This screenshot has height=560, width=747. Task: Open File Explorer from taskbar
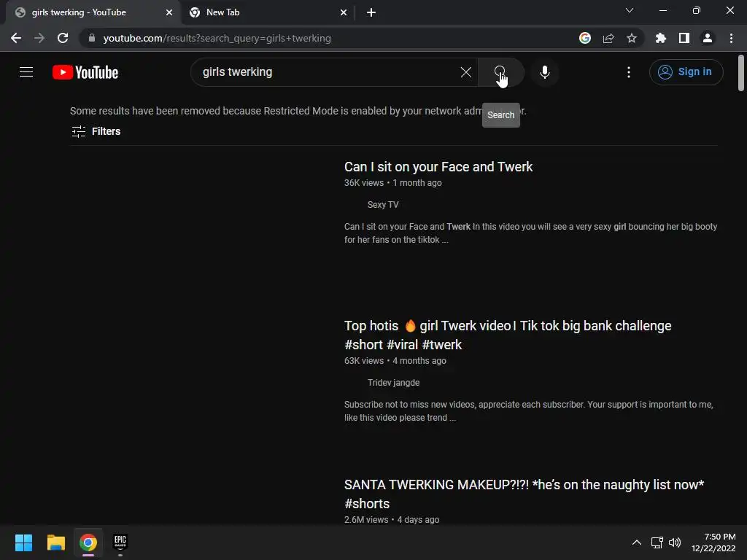click(x=55, y=542)
